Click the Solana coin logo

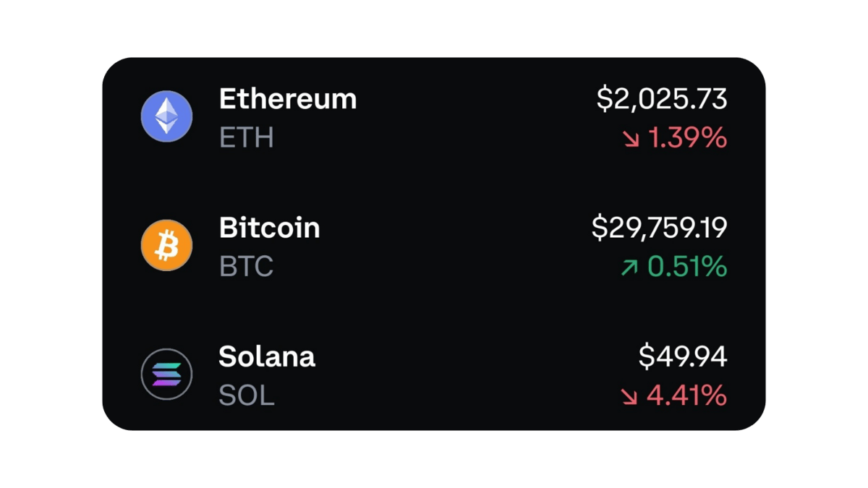(167, 374)
